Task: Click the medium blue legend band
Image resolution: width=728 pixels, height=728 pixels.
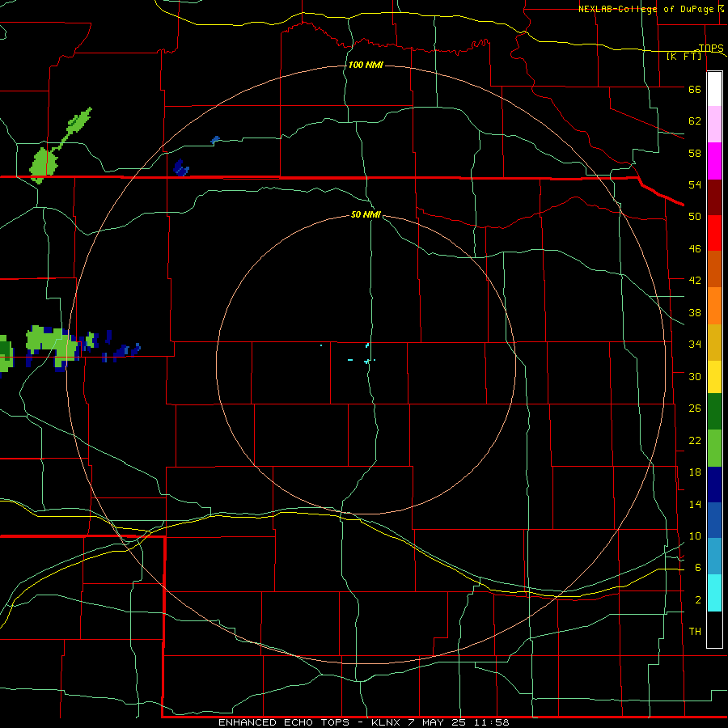Action: tap(714, 520)
